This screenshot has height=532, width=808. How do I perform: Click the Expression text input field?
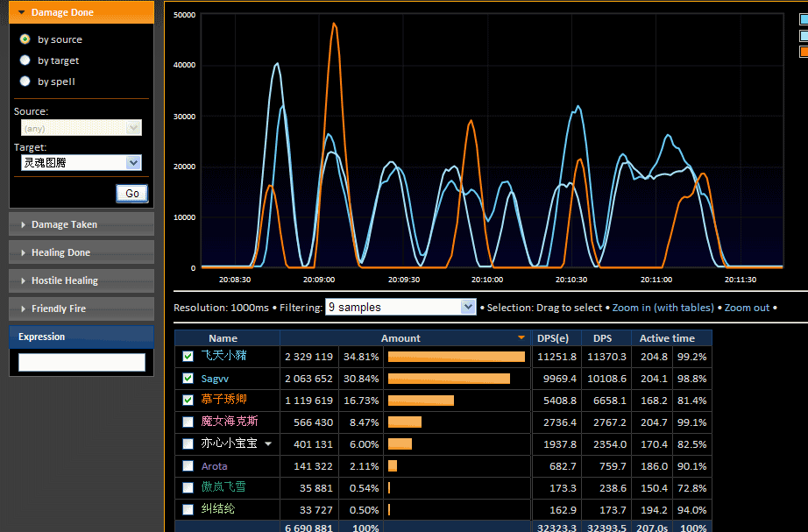pyautogui.click(x=82, y=362)
